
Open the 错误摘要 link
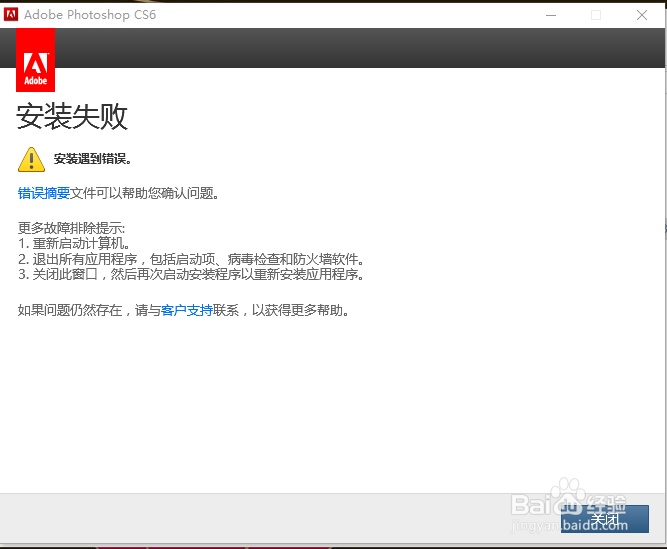pos(44,193)
